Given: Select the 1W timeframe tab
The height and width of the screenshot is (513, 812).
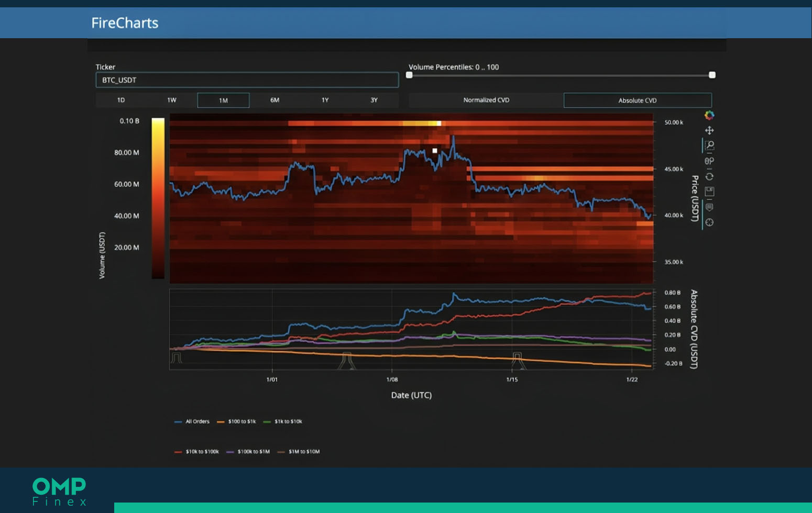Looking at the screenshot, I should click(172, 100).
